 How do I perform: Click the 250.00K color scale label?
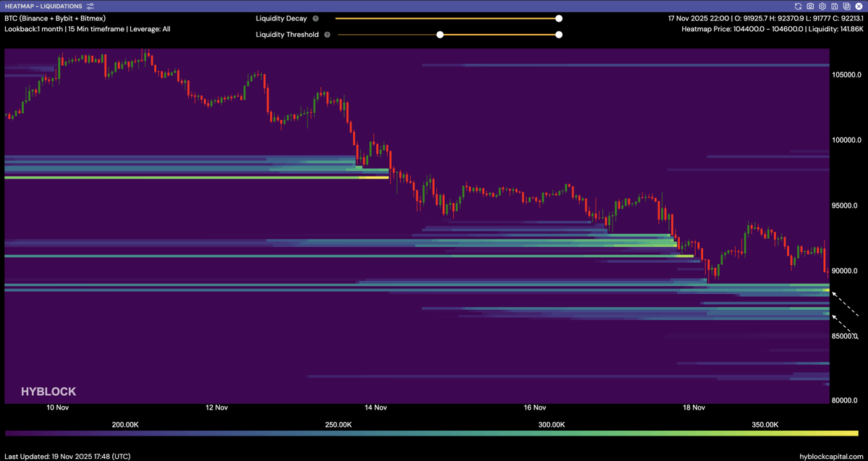(x=339, y=425)
